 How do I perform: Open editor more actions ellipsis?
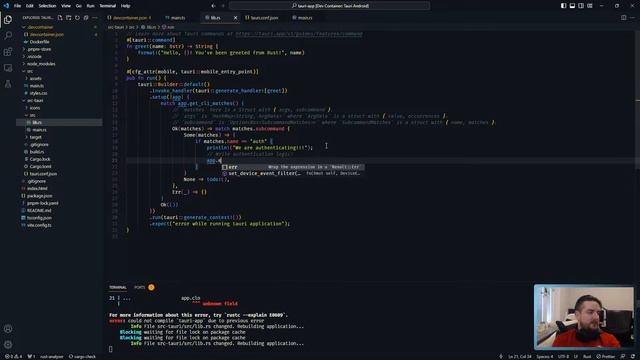(x=633, y=18)
